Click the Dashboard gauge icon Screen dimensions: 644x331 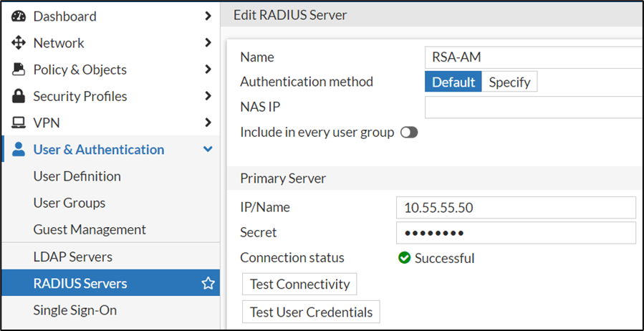(19, 16)
